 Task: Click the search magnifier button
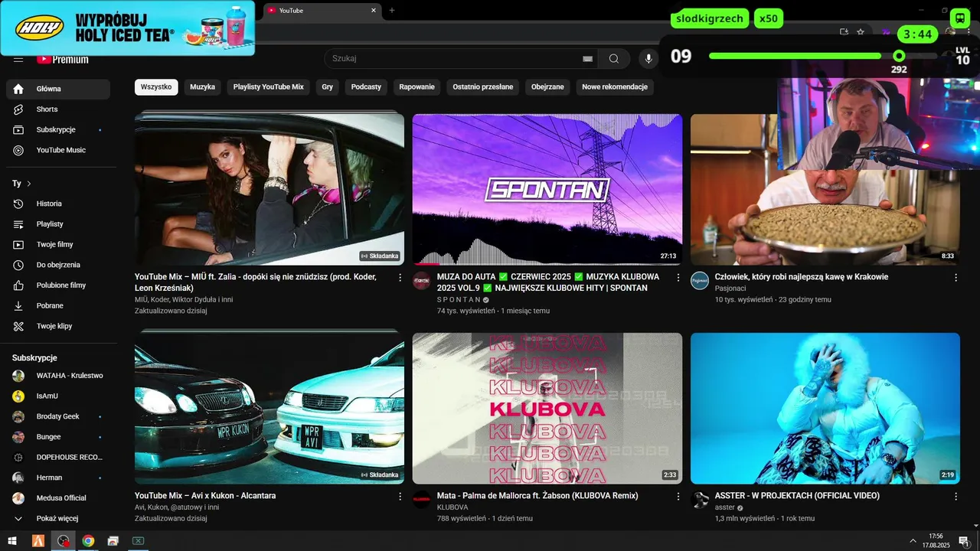coord(614,59)
